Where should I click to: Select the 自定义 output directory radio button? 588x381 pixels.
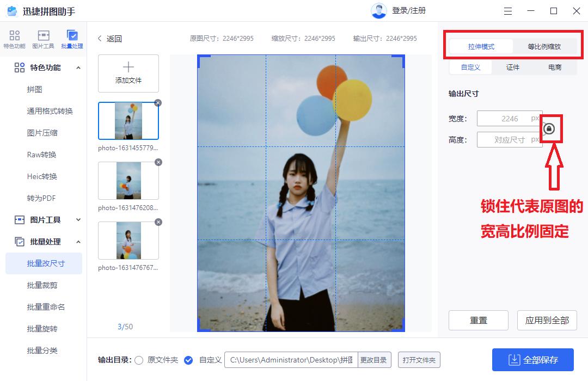tap(188, 360)
